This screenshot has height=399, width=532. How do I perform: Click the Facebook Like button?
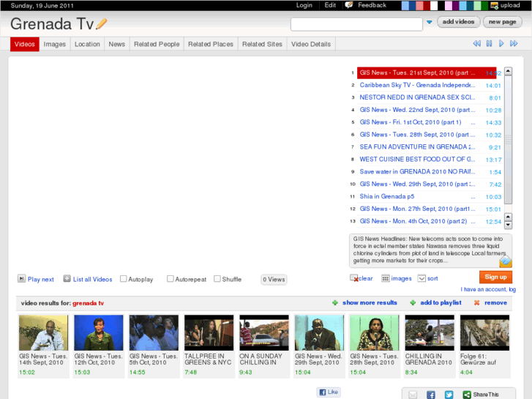coord(329,392)
